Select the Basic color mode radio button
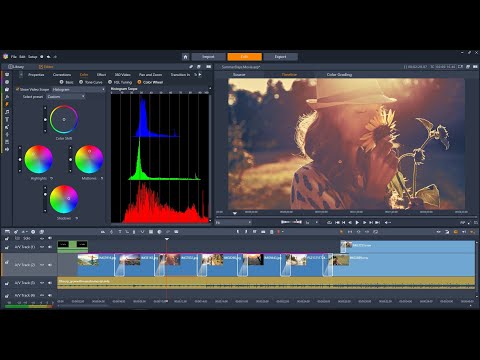 [61, 82]
